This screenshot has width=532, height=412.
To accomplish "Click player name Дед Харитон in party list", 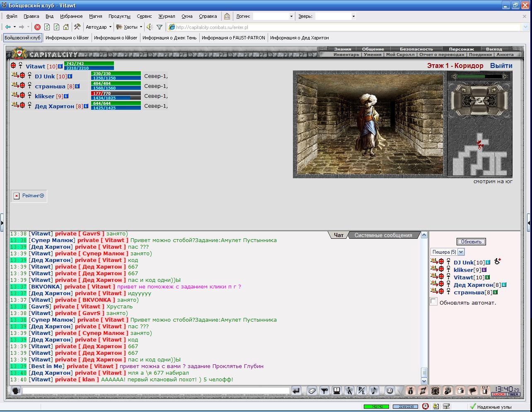I will coord(54,106).
